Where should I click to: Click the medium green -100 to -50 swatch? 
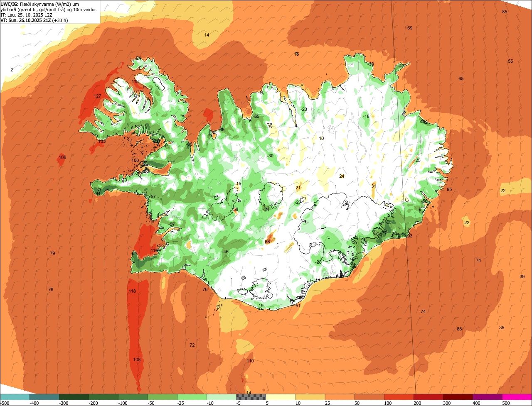point(133,397)
